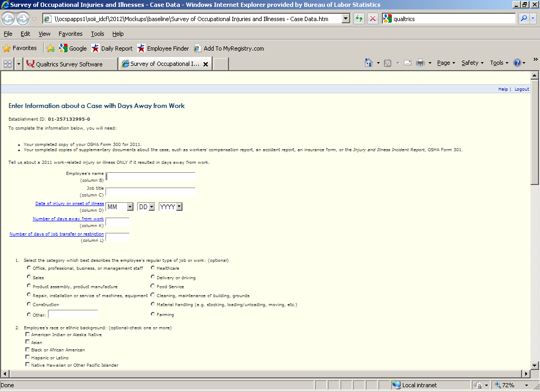
Task: Open Add To MyRegistry.com favorite
Action: pos(229,48)
